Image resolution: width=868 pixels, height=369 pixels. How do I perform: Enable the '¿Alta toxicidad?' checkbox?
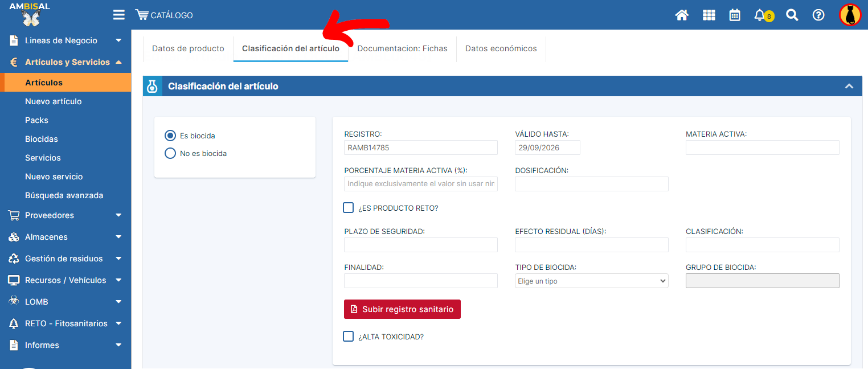point(349,337)
